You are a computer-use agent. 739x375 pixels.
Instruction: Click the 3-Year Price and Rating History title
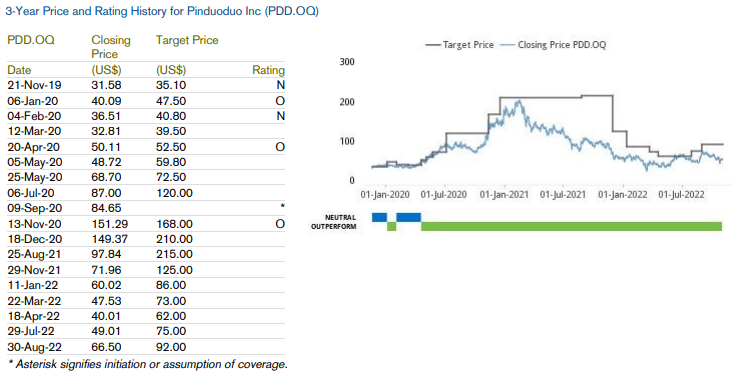point(162,11)
